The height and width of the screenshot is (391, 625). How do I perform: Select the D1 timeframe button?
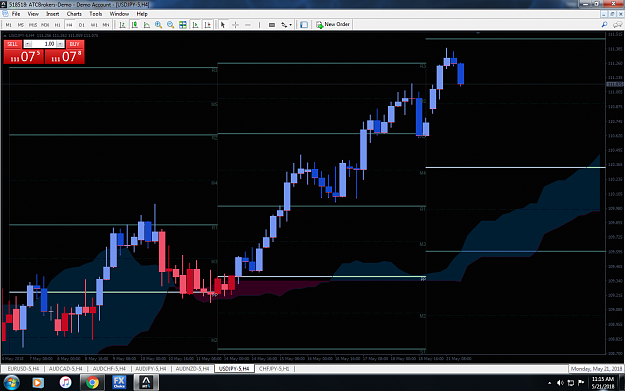[x=82, y=25]
